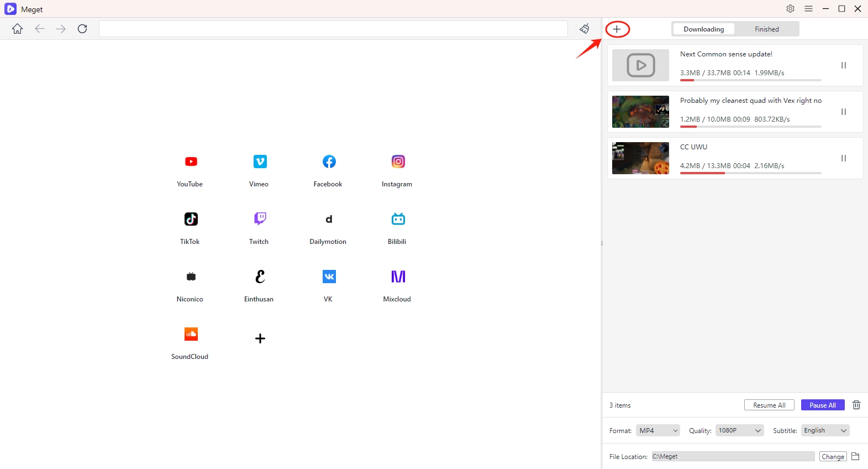
Task: Open the Quality 1080P dropdown
Action: [x=740, y=430]
